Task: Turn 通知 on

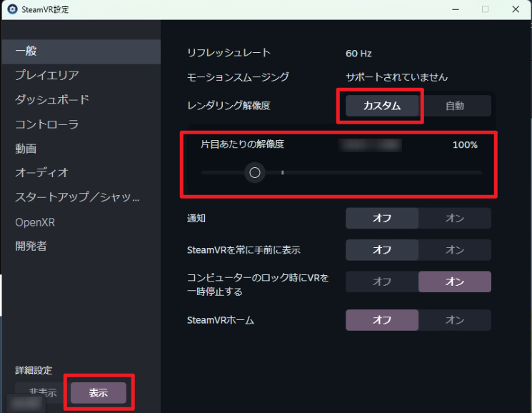Action: (455, 218)
